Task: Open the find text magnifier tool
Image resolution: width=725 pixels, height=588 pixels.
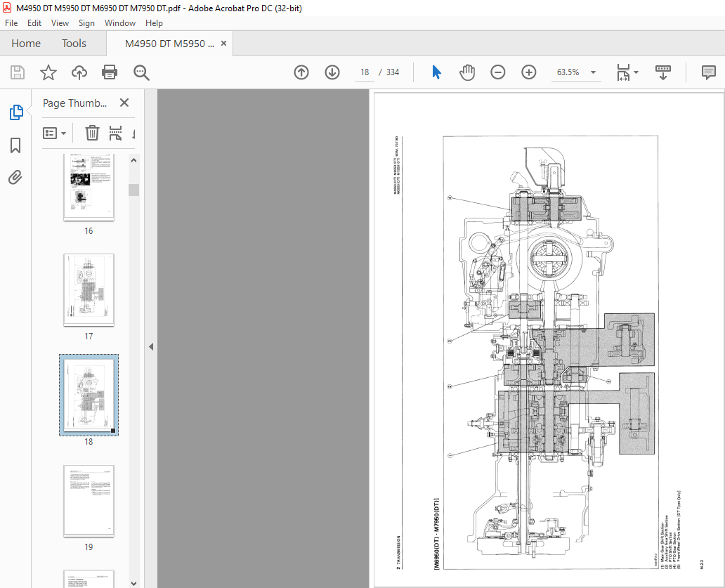Action: point(141,72)
